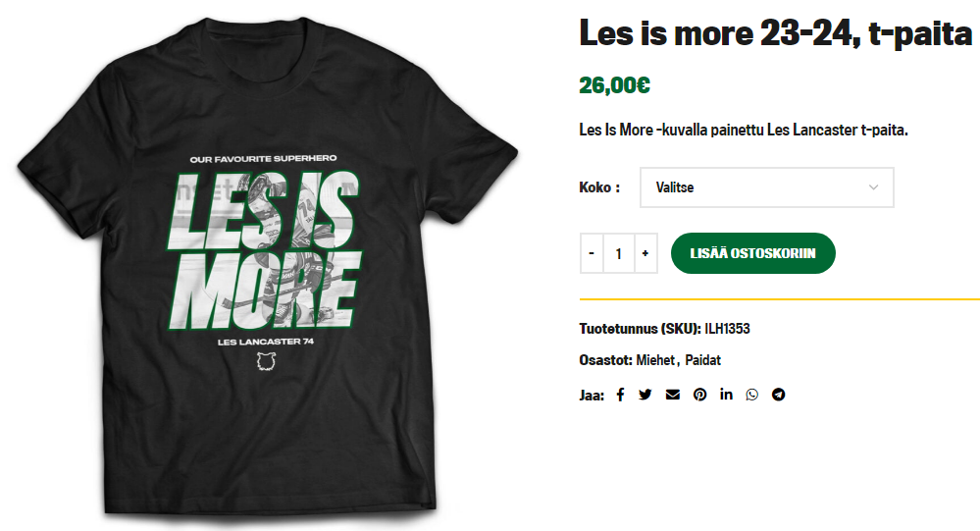Screen dimensions: 980x531
Task: Share product on Telegram
Action: pyautogui.click(x=778, y=395)
